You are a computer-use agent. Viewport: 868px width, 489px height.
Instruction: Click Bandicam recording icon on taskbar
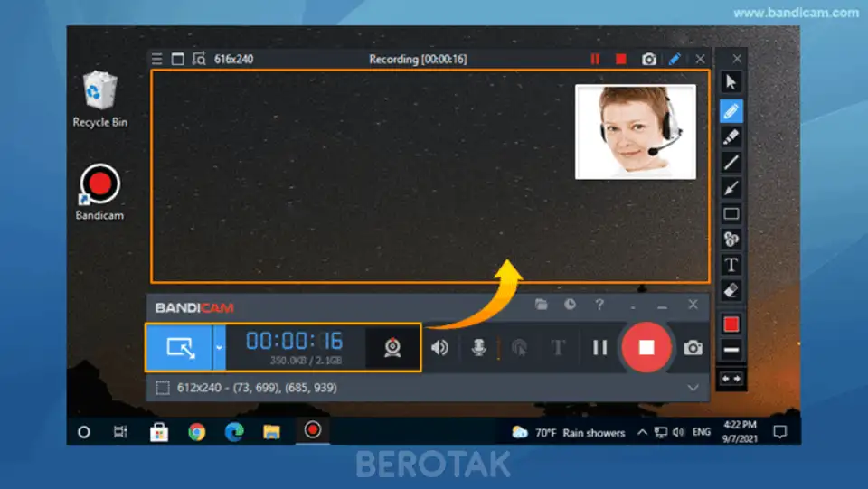[313, 430]
